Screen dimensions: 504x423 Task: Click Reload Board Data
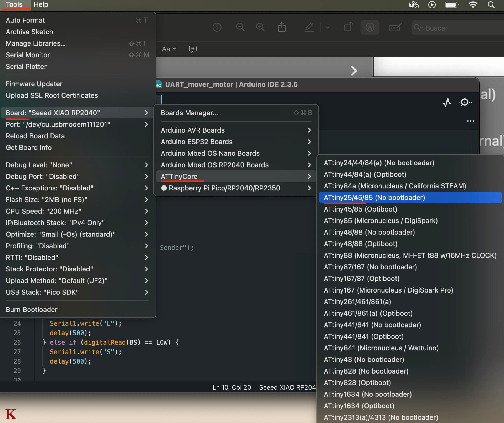click(78, 136)
